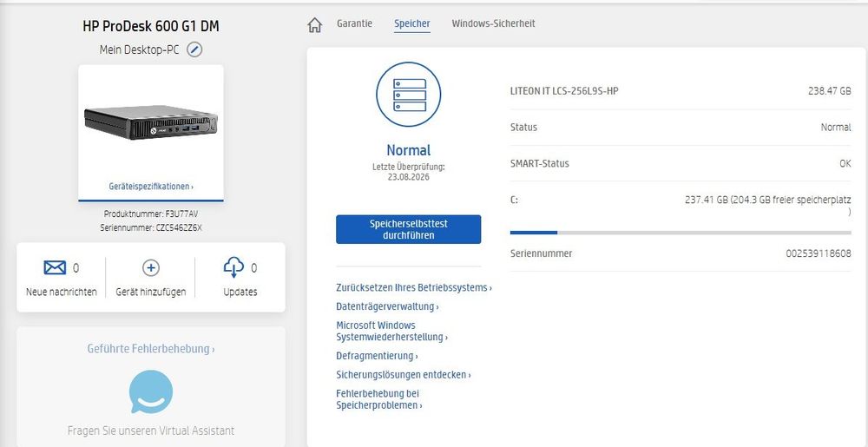The height and width of the screenshot is (447, 868).
Task: Click the add device plus icon
Action: 150,267
